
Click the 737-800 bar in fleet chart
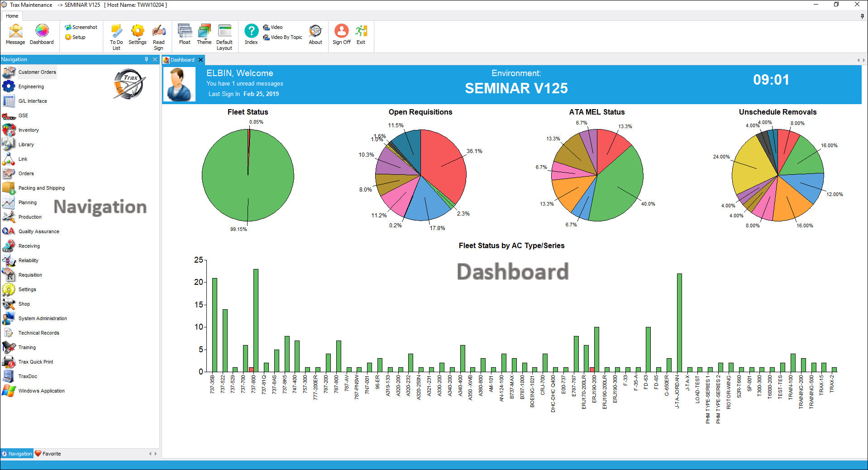tap(256, 320)
